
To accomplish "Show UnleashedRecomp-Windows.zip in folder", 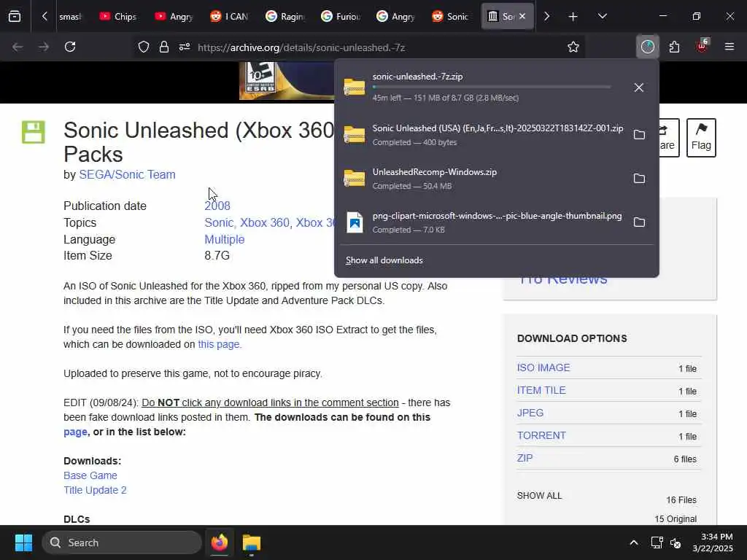I will 639,179.
